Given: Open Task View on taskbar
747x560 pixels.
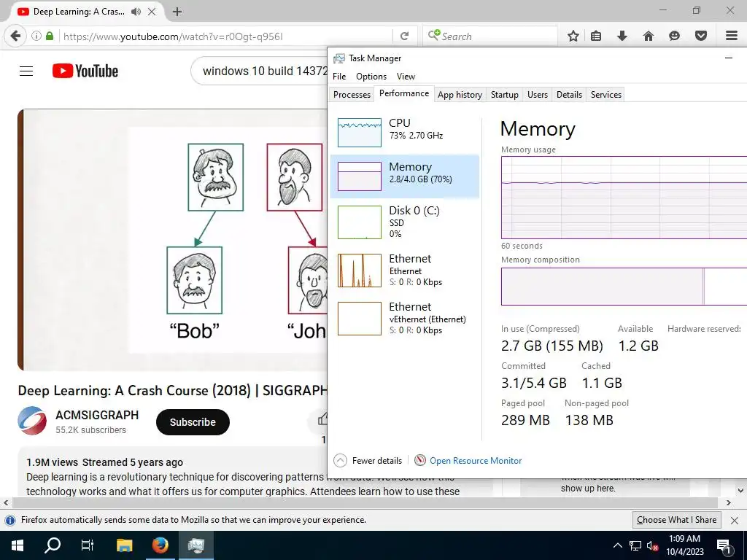Looking at the screenshot, I should [x=88, y=545].
